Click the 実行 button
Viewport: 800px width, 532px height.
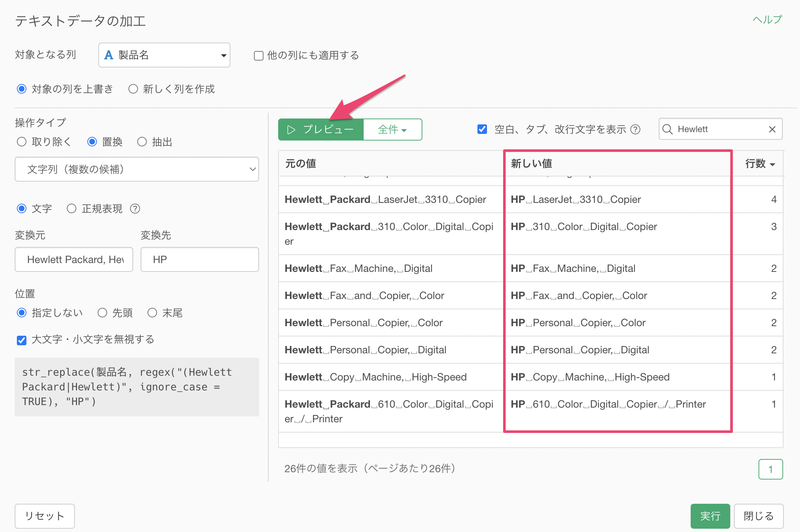coord(710,516)
